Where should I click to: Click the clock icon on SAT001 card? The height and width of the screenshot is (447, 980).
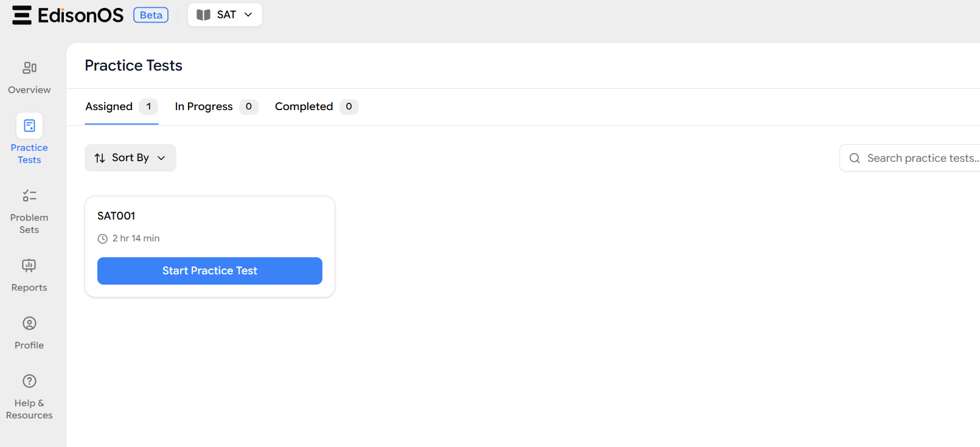coord(103,239)
